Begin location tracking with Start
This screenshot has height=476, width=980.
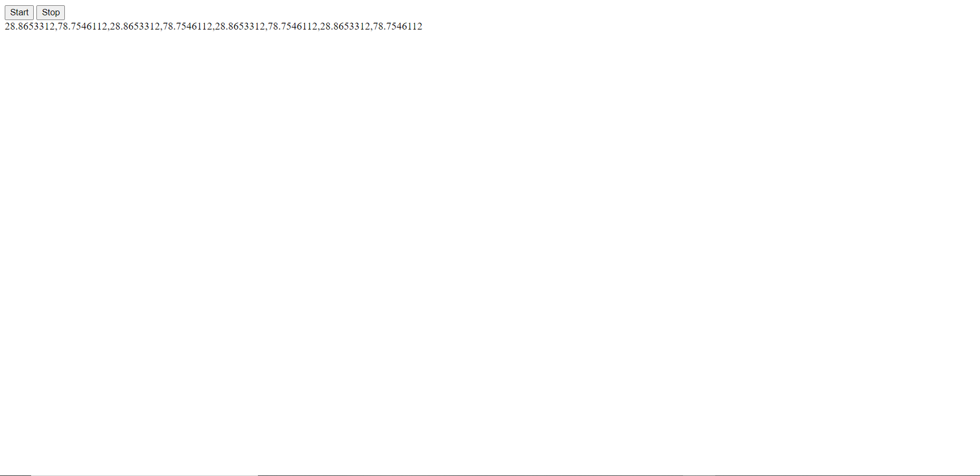(x=19, y=13)
